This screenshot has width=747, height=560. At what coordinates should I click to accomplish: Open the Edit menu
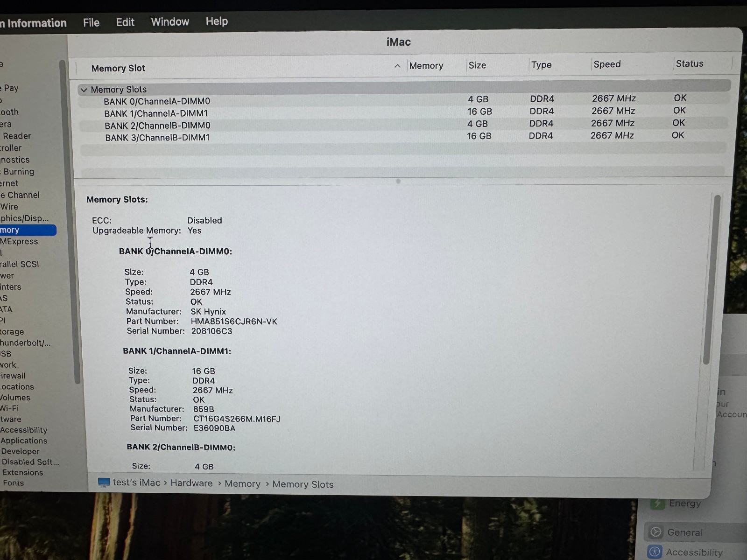tap(125, 22)
